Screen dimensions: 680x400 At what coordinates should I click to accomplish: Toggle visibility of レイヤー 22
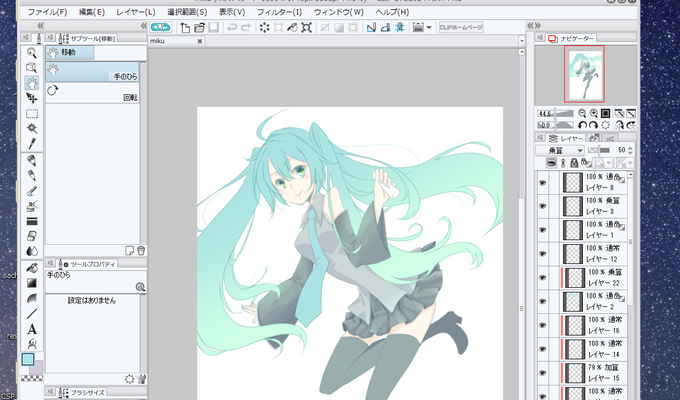tap(543, 278)
